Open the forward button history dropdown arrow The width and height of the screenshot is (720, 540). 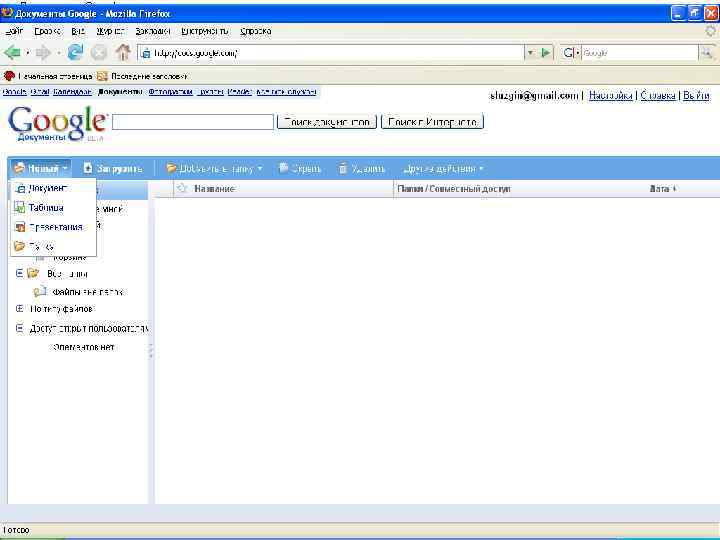pos(58,53)
